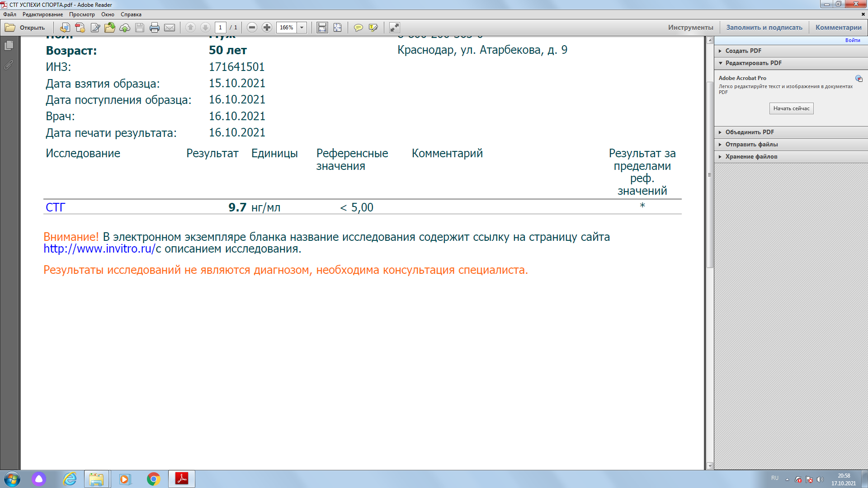Click the print document icon
The height and width of the screenshot is (488, 868).
(154, 28)
